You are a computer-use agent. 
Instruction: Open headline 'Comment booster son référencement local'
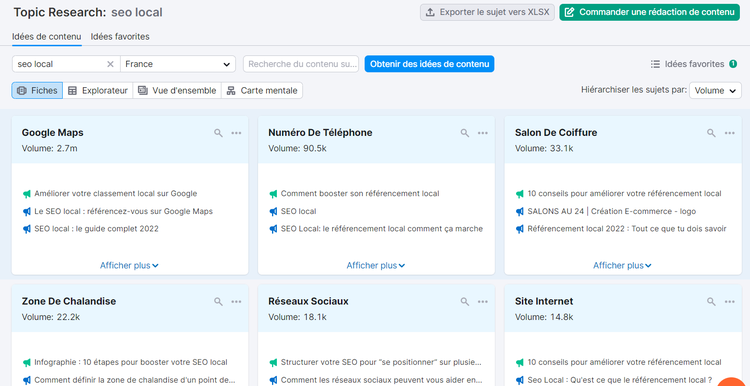(x=360, y=194)
